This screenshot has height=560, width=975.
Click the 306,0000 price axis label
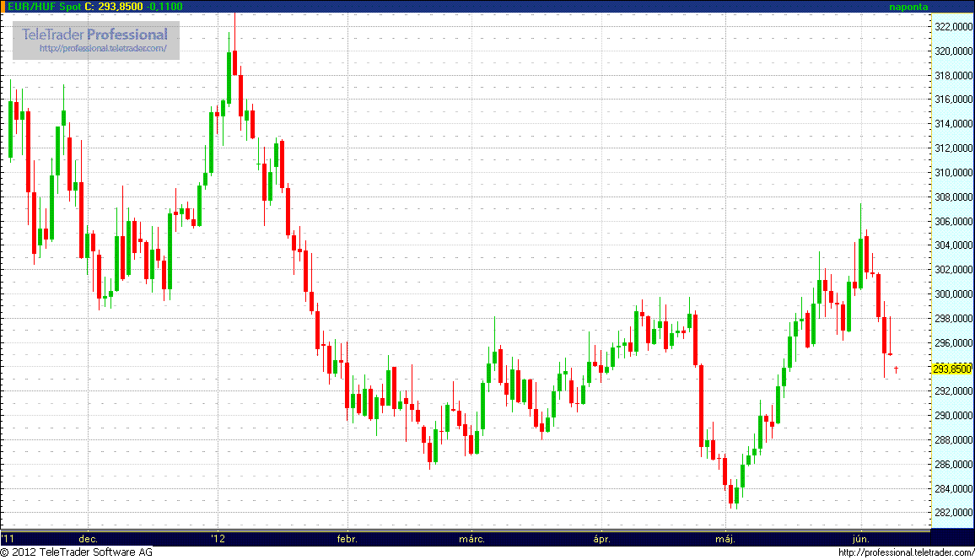pos(953,221)
